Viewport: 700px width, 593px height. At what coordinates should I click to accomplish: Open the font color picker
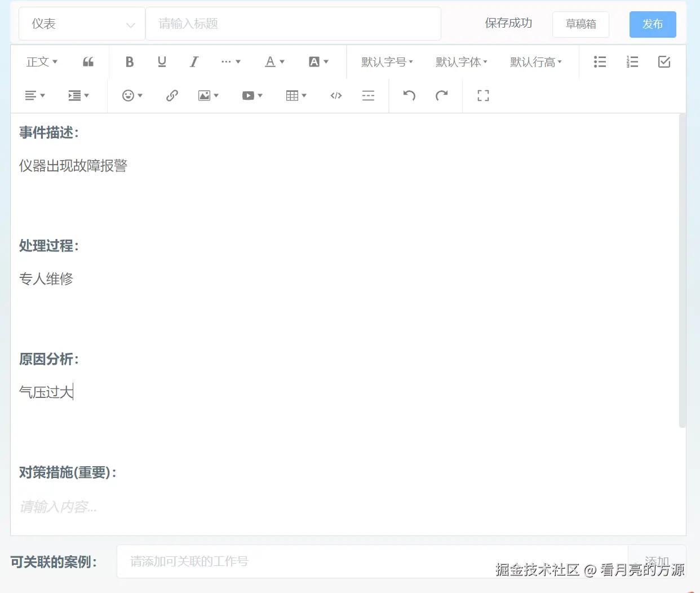click(275, 62)
